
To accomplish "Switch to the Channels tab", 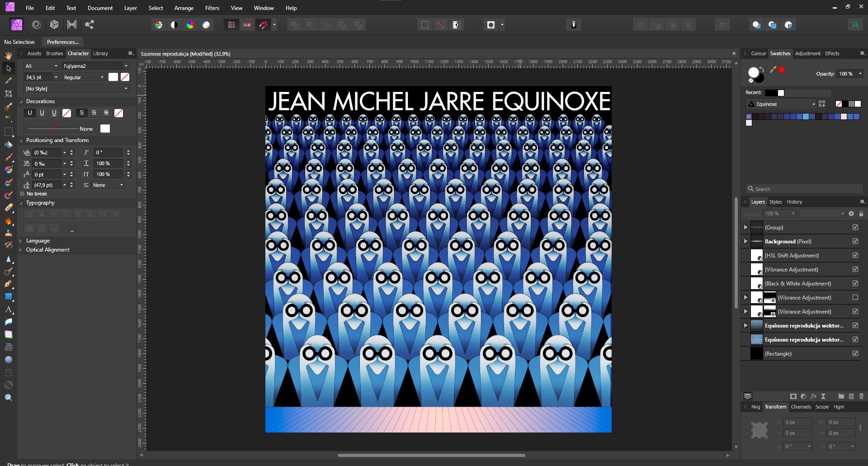I will [801, 407].
